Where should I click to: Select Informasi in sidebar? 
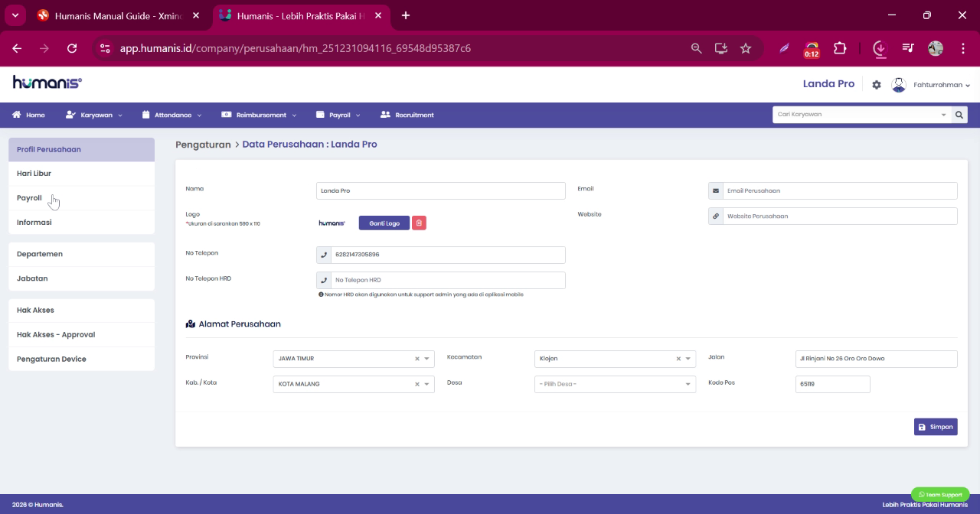point(81,223)
